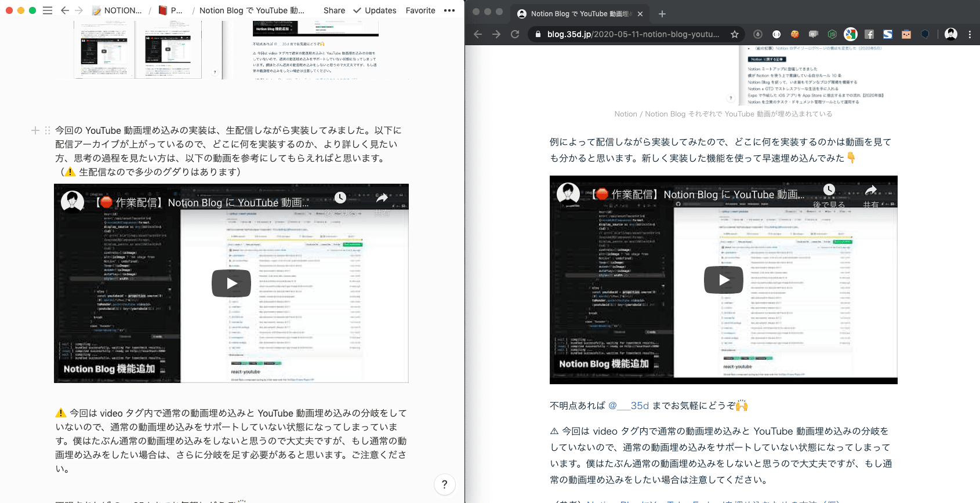Bookmark this page with the star

click(735, 34)
